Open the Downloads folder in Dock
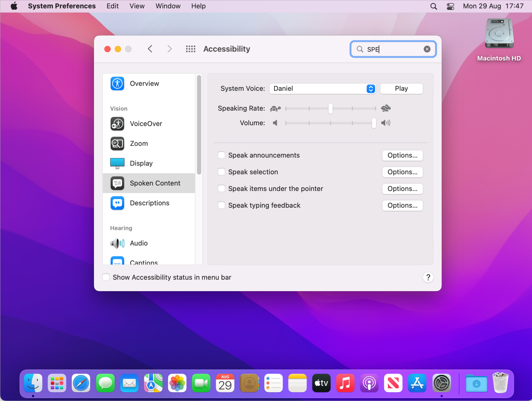 pos(476,383)
